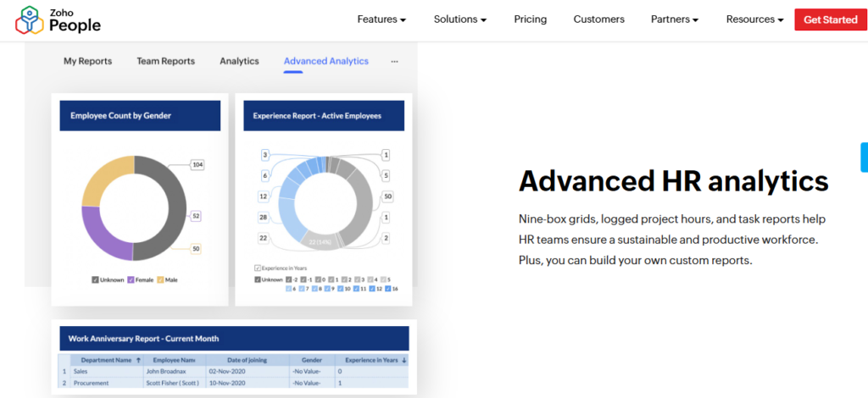This screenshot has height=398, width=868.
Task: Click the Experience Report - Active Employees title
Action: 317,115
